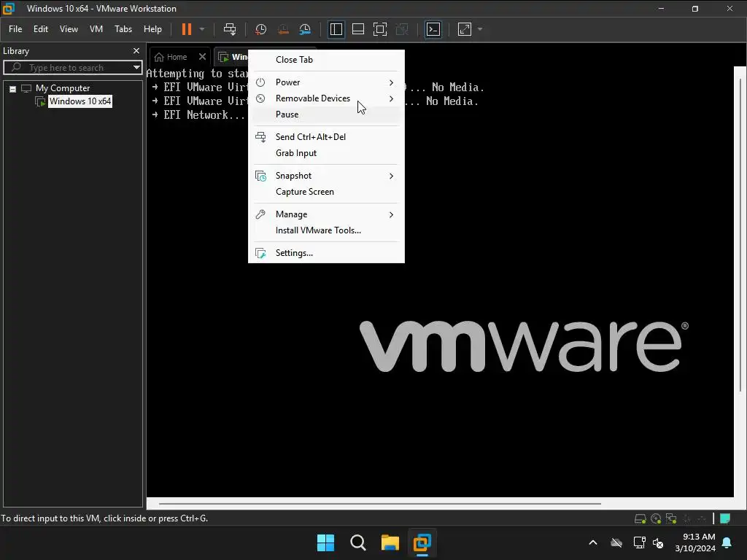Toggle the console view toolbar icon

tap(433, 29)
